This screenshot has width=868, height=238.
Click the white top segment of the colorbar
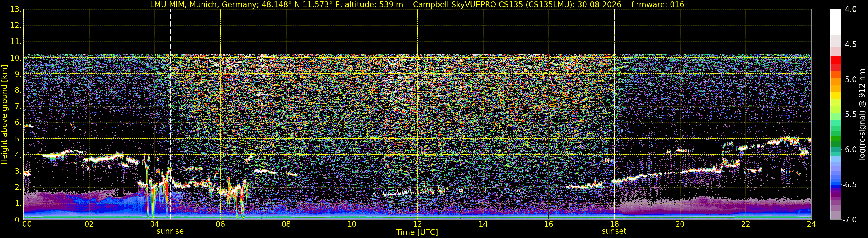836,22
